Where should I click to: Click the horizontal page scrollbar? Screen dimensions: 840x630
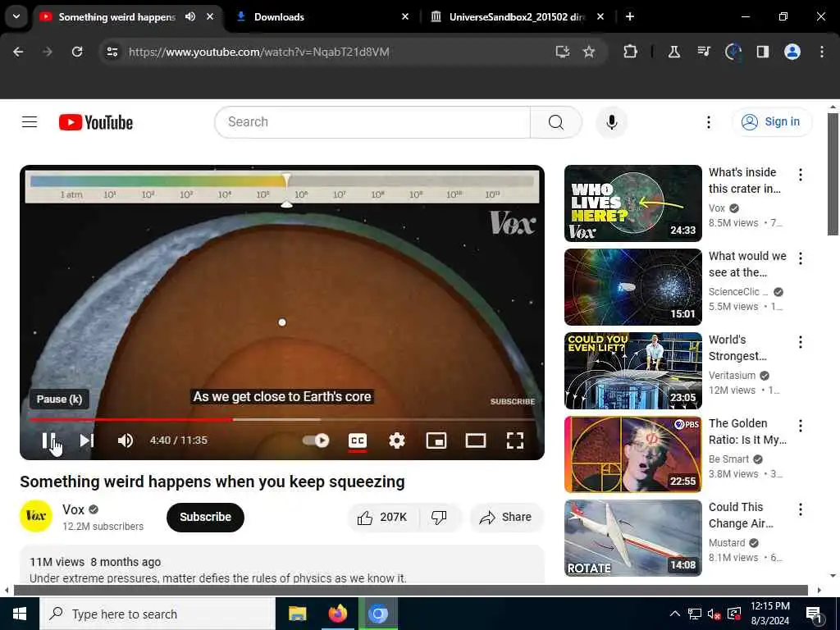point(410,591)
